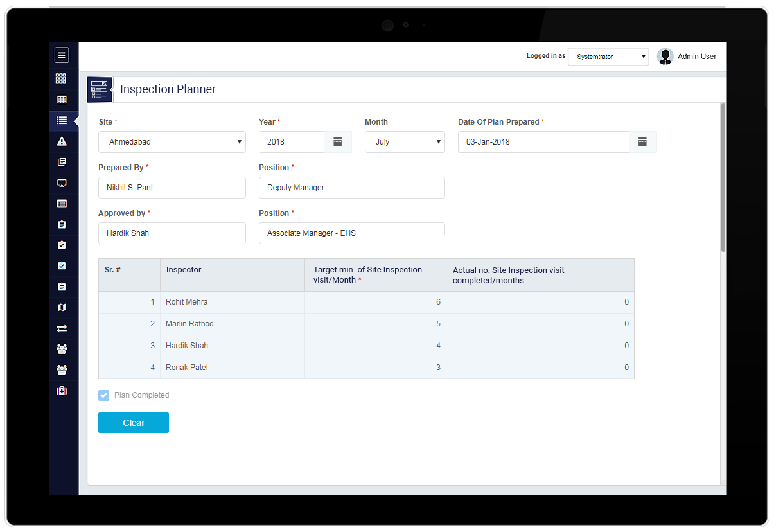Open the Date Of Plan Prepared calendar icon
Image resolution: width=774 pixels, height=532 pixels.
[642, 142]
